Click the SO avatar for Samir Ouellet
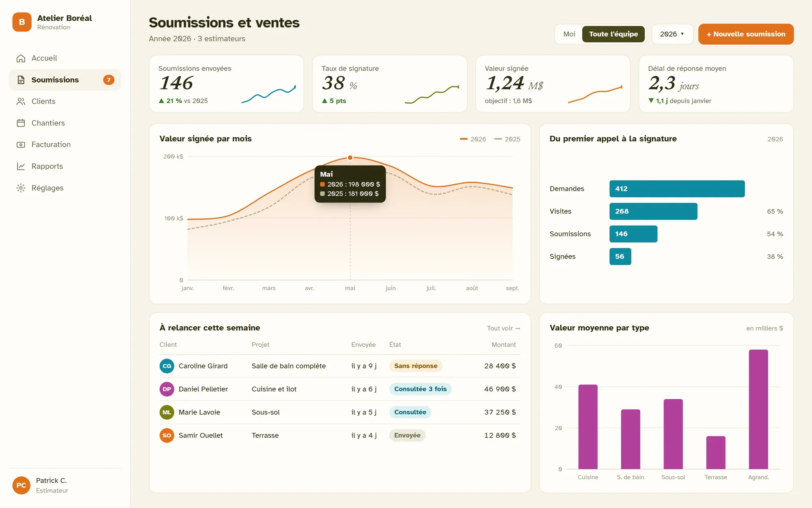Image resolution: width=812 pixels, height=508 pixels. coord(167,435)
